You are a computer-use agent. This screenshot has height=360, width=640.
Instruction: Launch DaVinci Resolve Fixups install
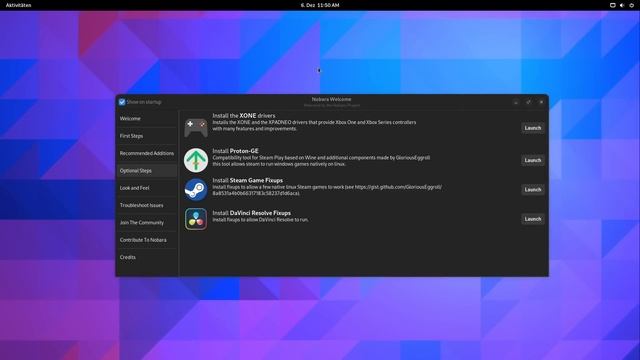click(533, 219)
